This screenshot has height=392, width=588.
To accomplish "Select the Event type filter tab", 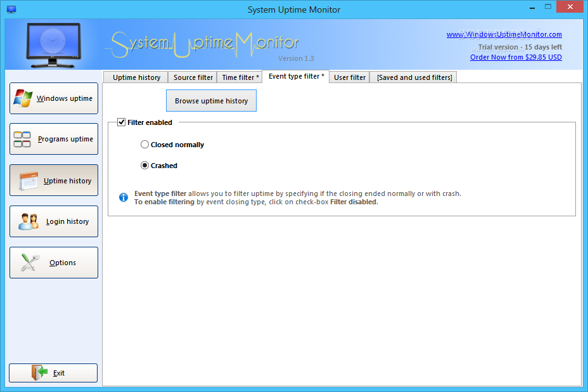I will coord(296,76).
